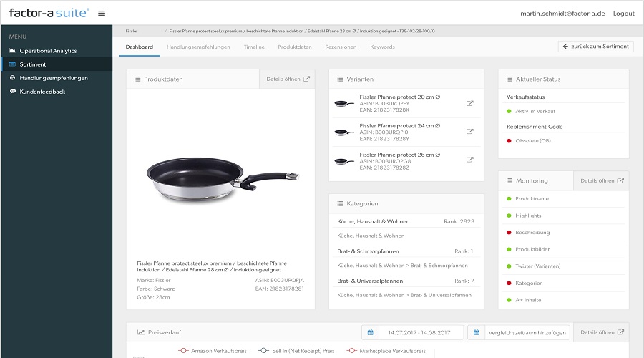This screenshot has width=644, height=358.
Task: Click Fissler Pfanne protect 26 cm Ø title
Action: [x=399, y=155]
